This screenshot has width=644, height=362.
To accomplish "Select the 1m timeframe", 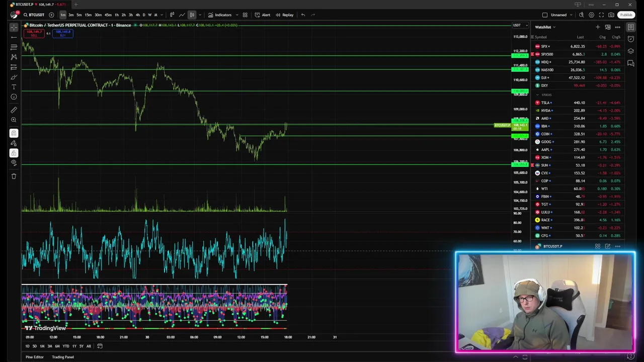I will [63, 15].
